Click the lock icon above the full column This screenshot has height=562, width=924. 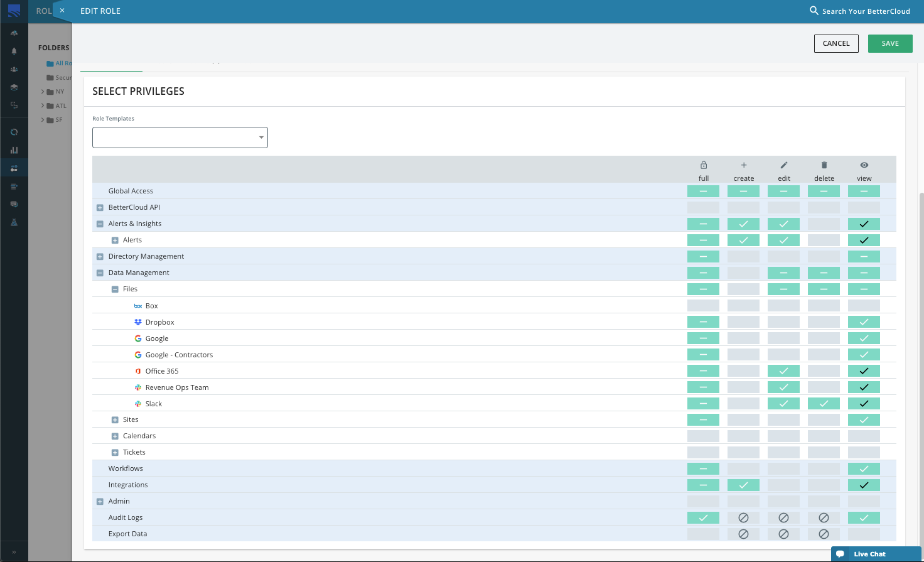coord(703,165)
